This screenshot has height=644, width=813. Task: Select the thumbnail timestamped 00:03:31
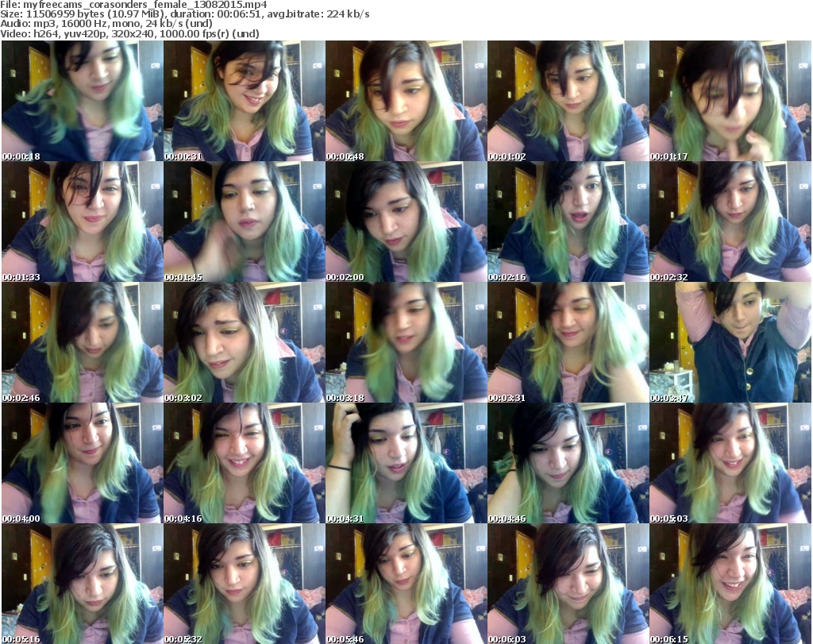[x=568, y=343]
